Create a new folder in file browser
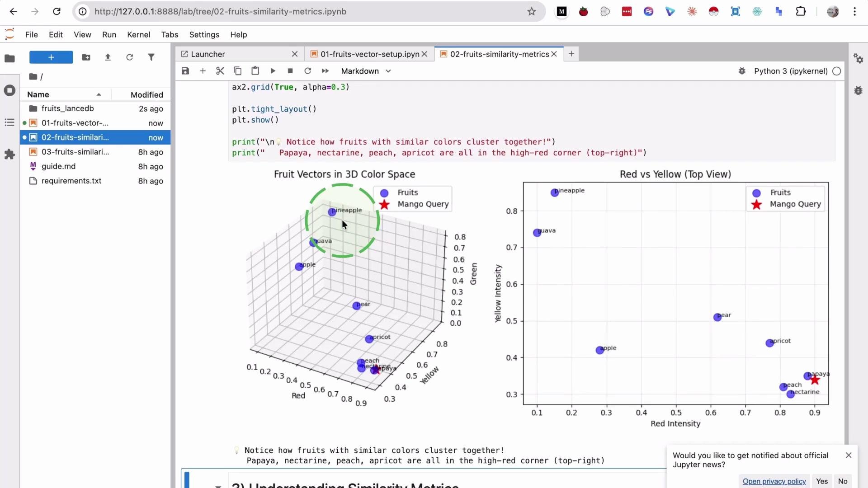Viewport: 868px width, 488px height. tap(86, 57)
